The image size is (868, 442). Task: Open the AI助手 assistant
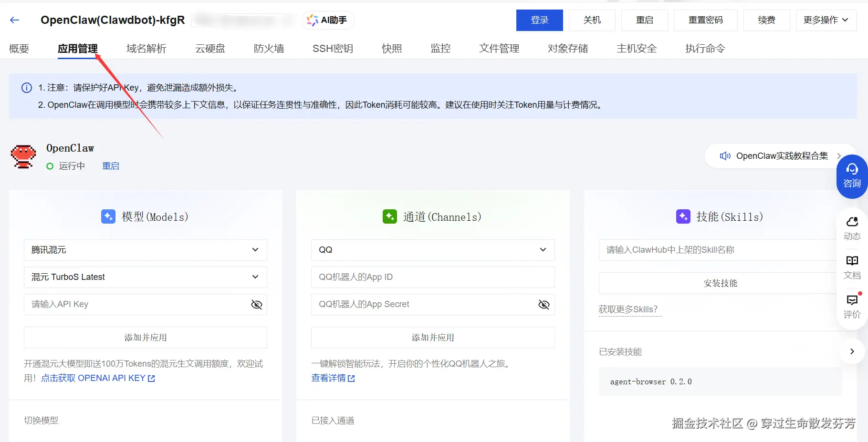pos(327,20)
